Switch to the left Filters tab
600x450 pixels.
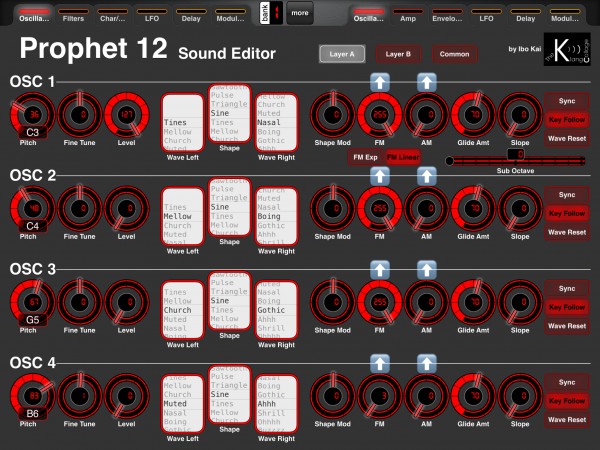(x=73, y=15)
